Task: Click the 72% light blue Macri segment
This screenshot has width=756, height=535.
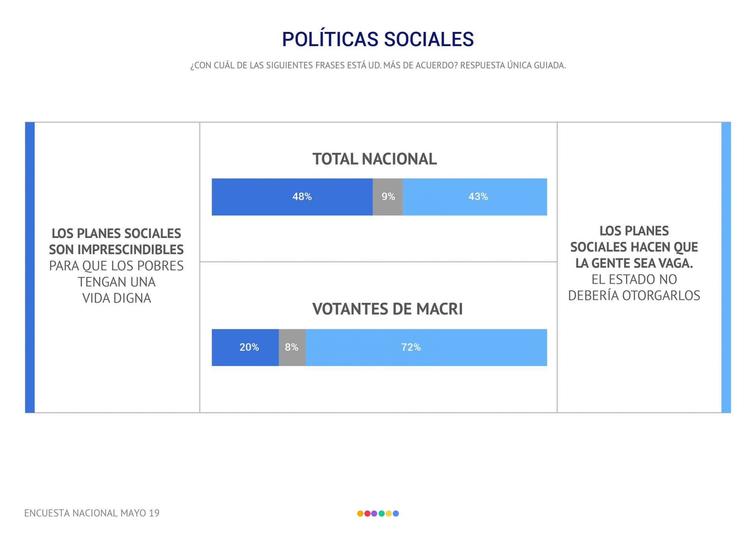Action: tap(426, 347)
